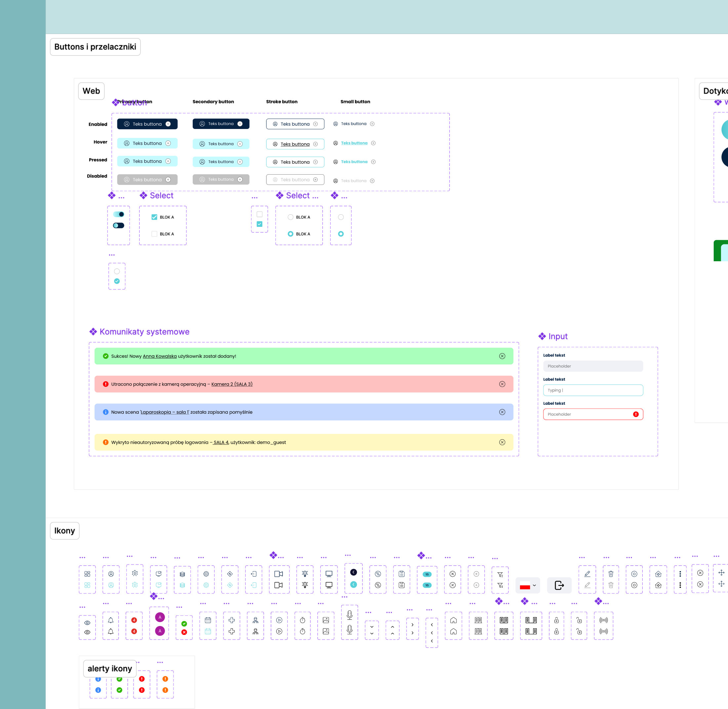This screenshot has height=709, width=728.
Task: Click the teal user profile circle icon
Action: point(111,585)
